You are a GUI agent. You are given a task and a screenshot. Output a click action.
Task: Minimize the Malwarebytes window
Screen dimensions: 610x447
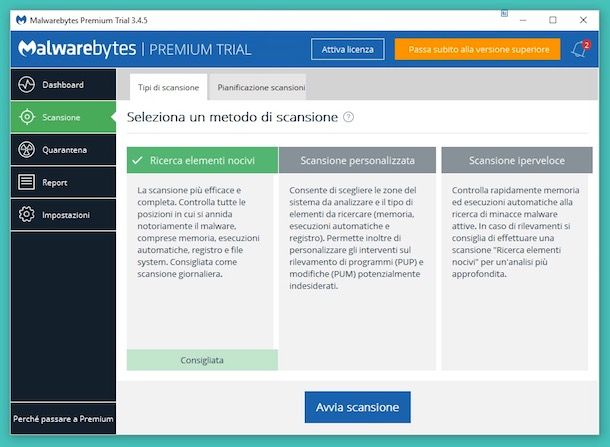523,20
